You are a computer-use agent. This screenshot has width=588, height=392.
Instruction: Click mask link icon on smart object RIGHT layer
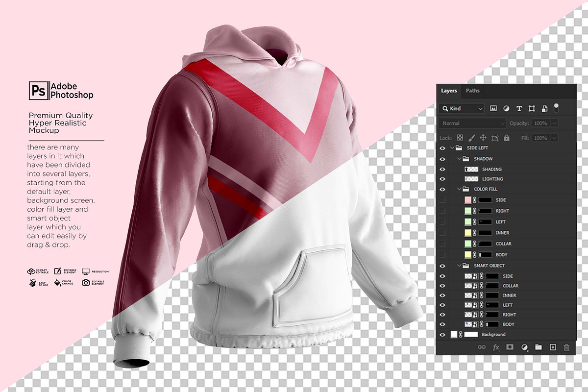(481, 315)
